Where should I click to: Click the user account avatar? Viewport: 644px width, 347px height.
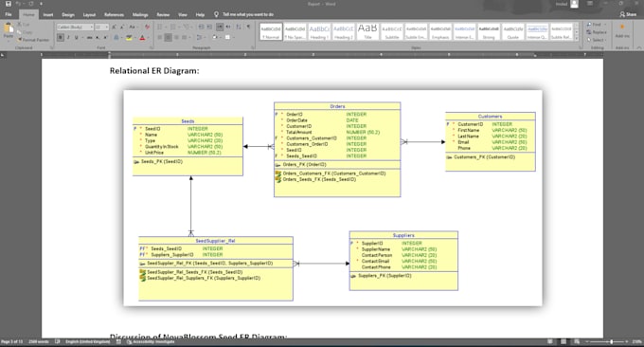[574, 4]
